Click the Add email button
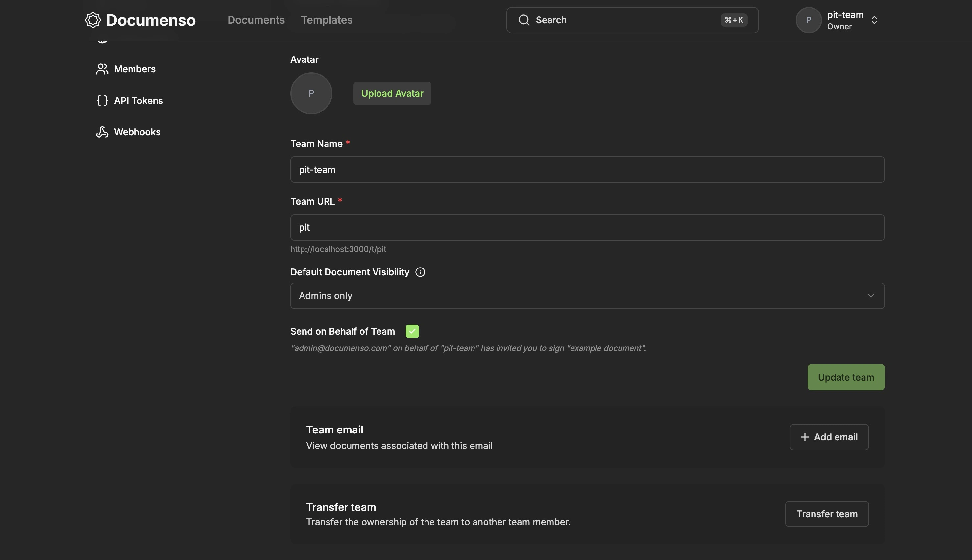The width and height of the screenshot is (972, 560). pyautogui.click(x=829, y=437)
